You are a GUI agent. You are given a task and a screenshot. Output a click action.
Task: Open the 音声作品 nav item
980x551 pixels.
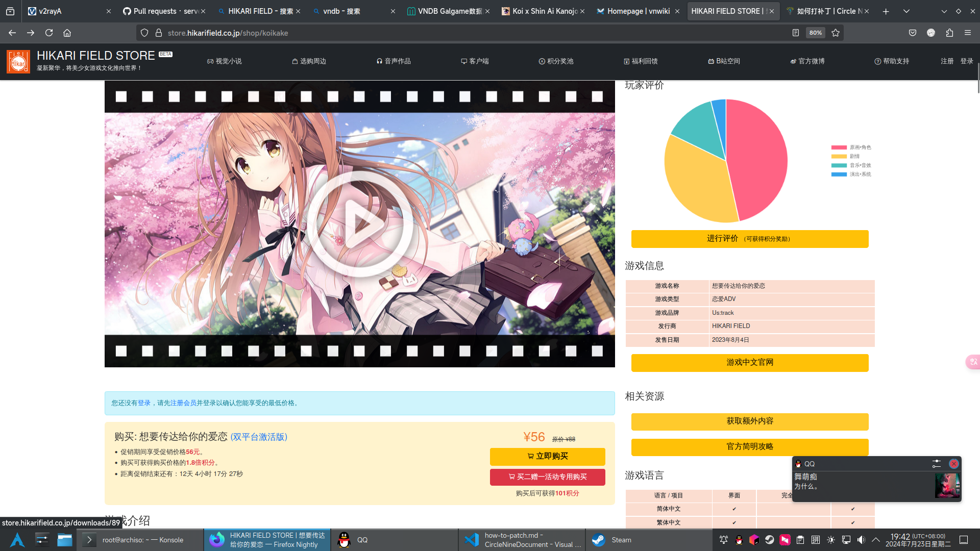394,61
